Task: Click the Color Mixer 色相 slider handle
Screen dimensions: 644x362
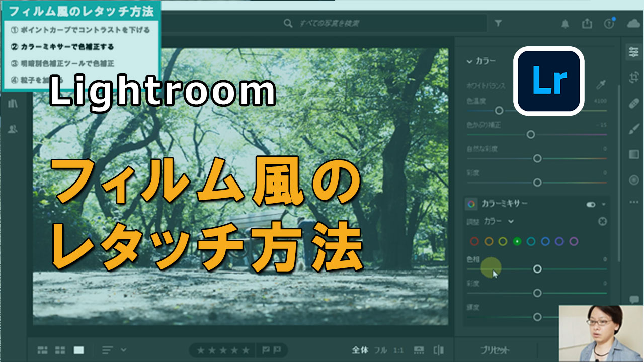Action: pos(537,269)
